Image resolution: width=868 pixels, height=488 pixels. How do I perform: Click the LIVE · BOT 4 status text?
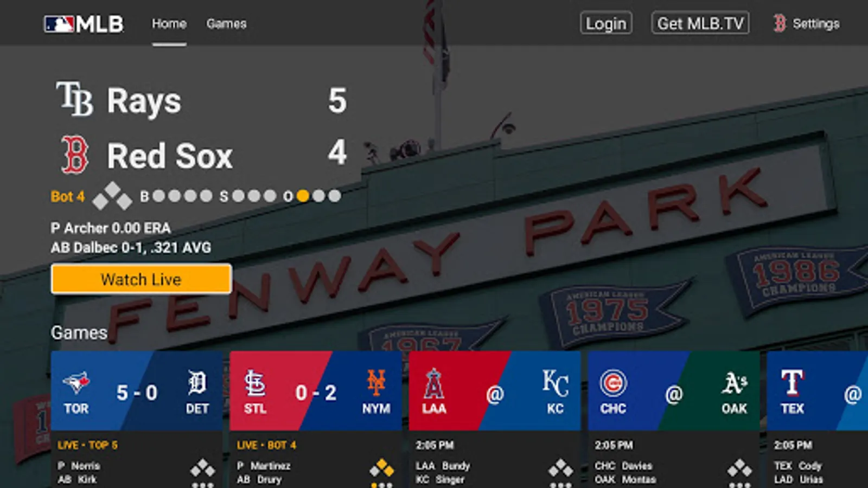coord(266,445)
